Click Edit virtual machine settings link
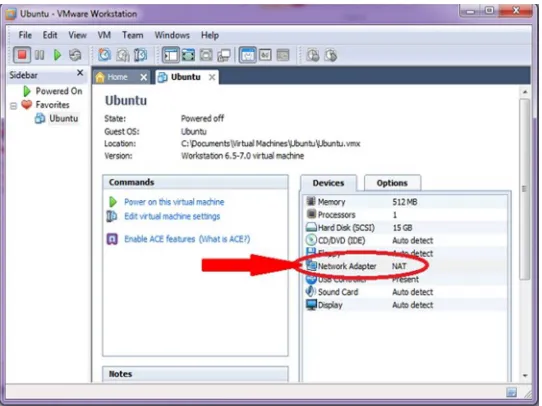The height and width of the screenshot is (406, 542). tap(172, 216)
